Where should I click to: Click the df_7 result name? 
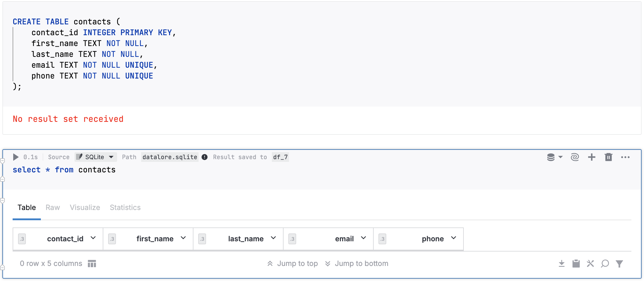click(280, 157)
